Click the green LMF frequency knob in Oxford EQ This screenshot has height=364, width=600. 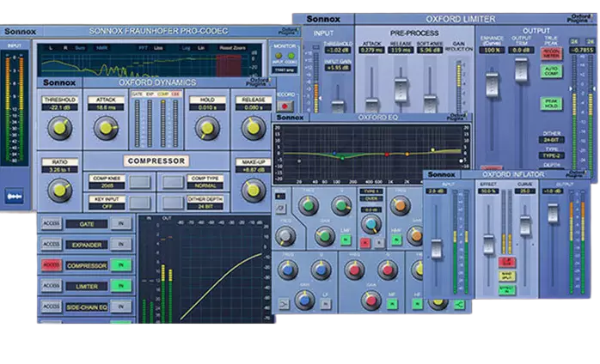[308, 206]
